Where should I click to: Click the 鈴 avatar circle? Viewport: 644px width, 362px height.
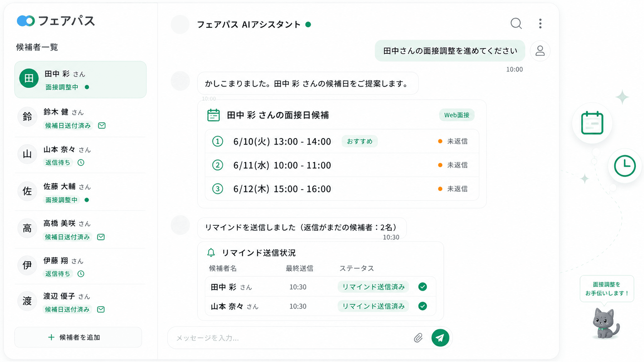[27, 117]
